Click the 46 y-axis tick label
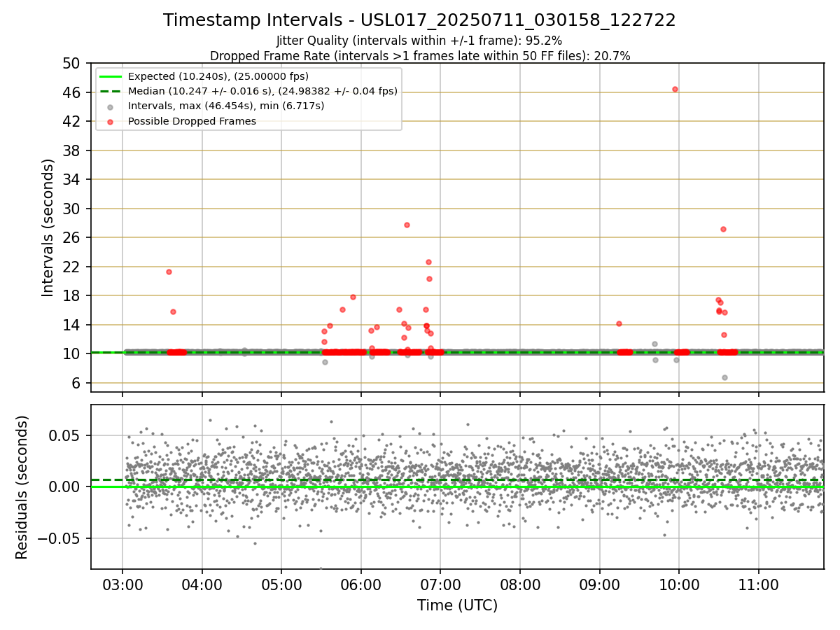Viewport: 840px width, 630px height. (x=72, y=92)
